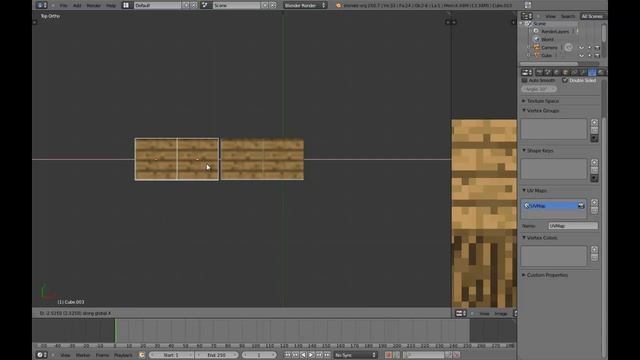Open the timeline editor type selector
The width and height of the screenshot is (640, 360).
click(42, 355)
